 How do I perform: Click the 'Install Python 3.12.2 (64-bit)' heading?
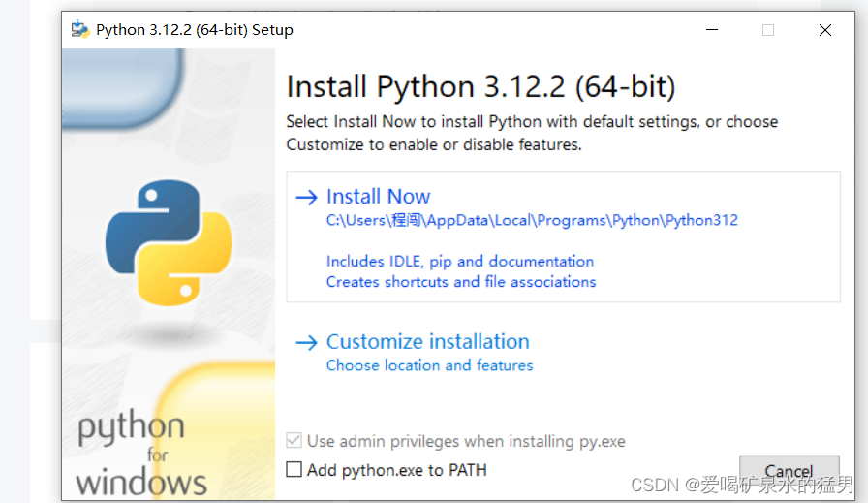pos(480,87)
